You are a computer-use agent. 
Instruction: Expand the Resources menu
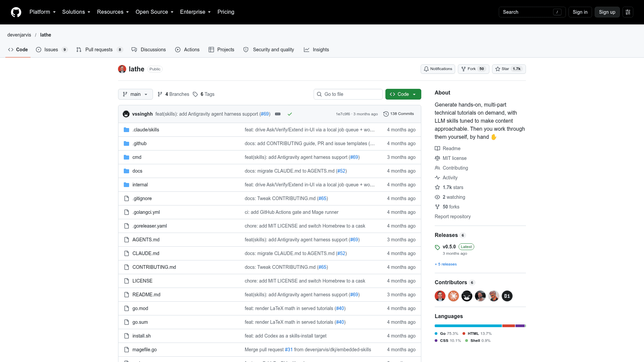(x=113, y=12)
